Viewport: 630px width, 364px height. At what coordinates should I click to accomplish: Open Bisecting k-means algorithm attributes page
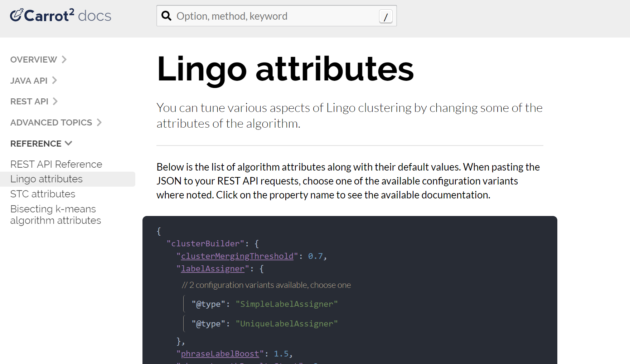pos(55,215)
